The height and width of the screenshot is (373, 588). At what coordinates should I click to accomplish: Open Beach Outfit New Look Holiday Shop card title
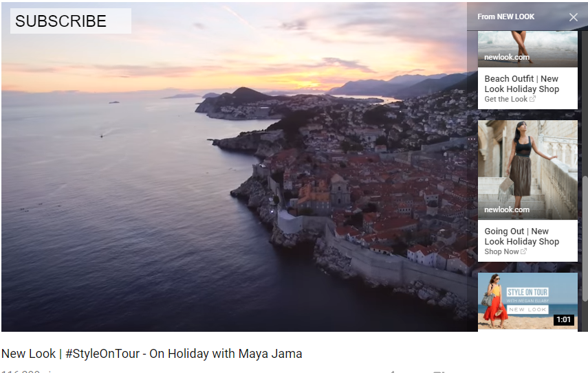(x=521, y=84)
